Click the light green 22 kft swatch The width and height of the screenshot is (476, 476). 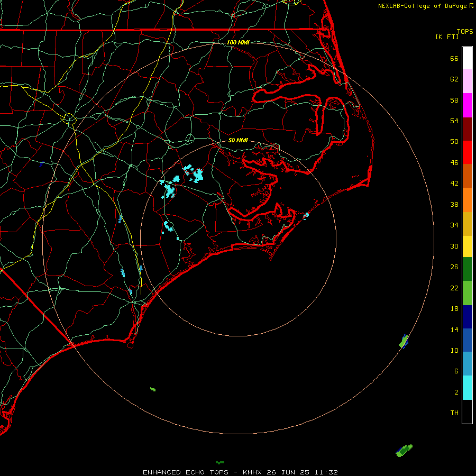(467, 293)
